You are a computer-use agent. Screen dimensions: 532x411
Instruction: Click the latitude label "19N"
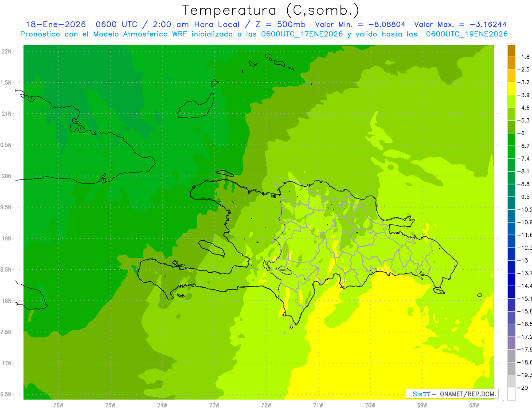click(7, 239)
